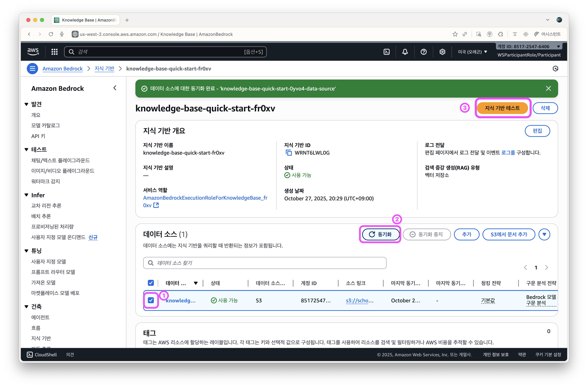
Task: Open 워터마크 감지 in the sidebar
Action: pyautogui.click(x=46, y=181)
